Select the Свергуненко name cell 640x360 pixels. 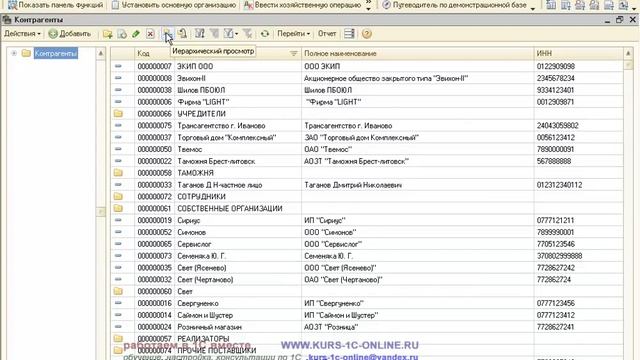point(238,303)
